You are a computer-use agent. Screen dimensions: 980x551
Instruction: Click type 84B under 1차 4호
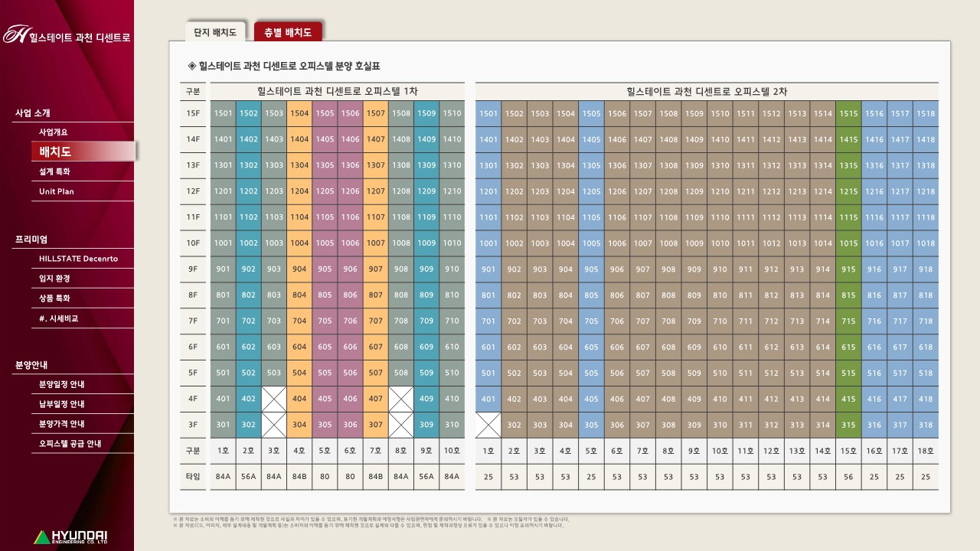299,477
